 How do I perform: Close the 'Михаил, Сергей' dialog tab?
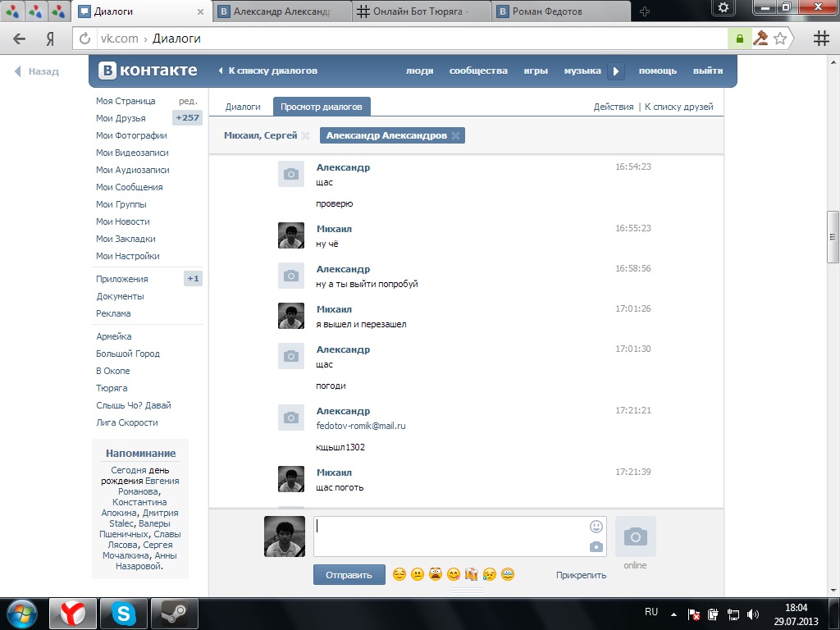point(305,135)
